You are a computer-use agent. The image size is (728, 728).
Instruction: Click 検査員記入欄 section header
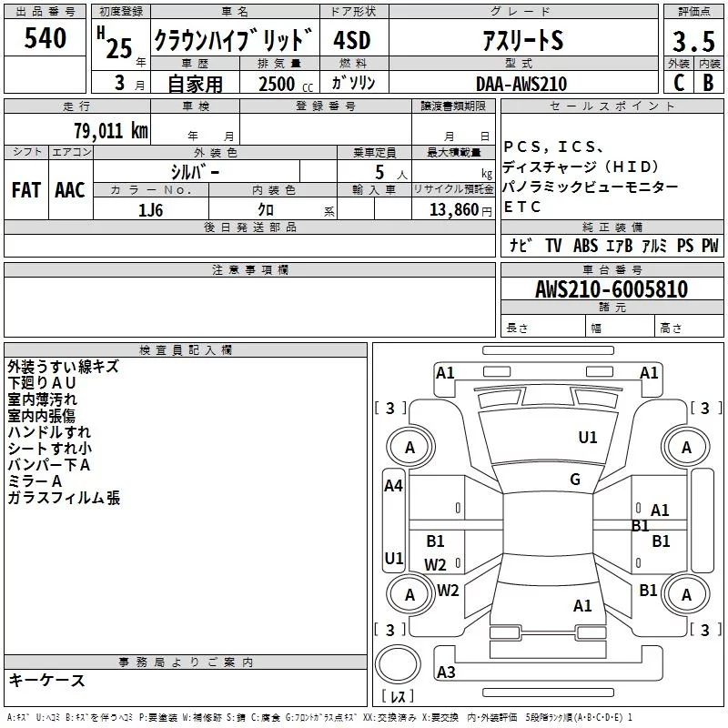pyautogui.click(x=186, y=350)
